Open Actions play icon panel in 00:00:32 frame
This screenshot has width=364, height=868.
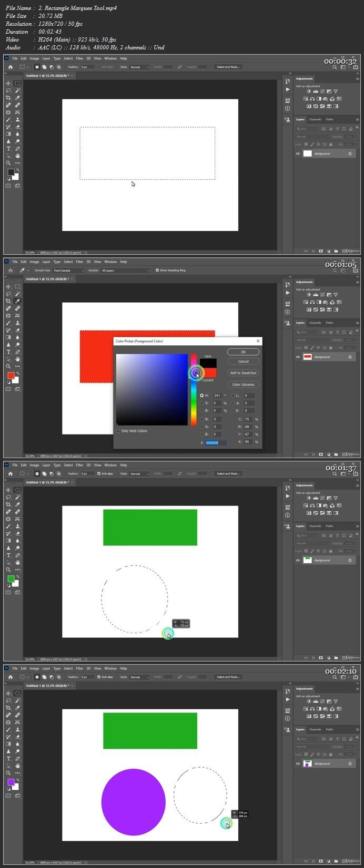pyautogui.click(x=287, y=89)
